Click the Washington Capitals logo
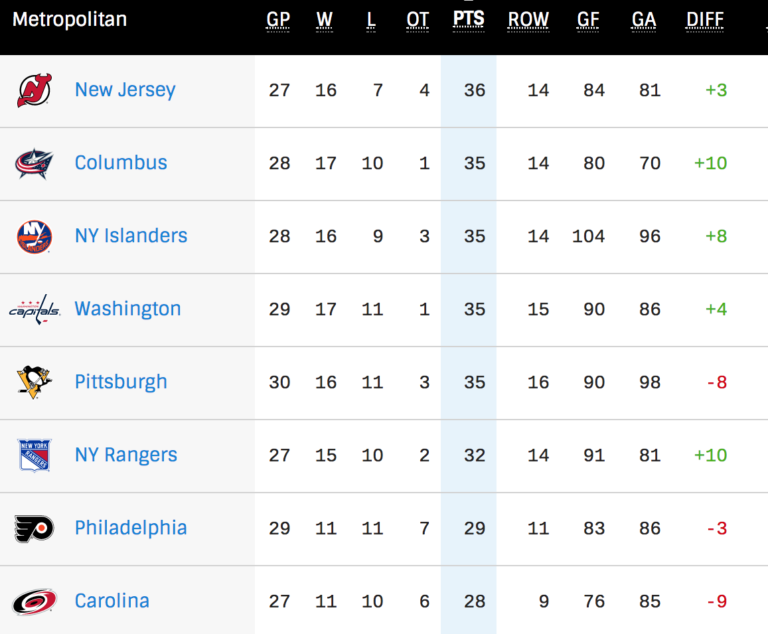 (35, 309)
